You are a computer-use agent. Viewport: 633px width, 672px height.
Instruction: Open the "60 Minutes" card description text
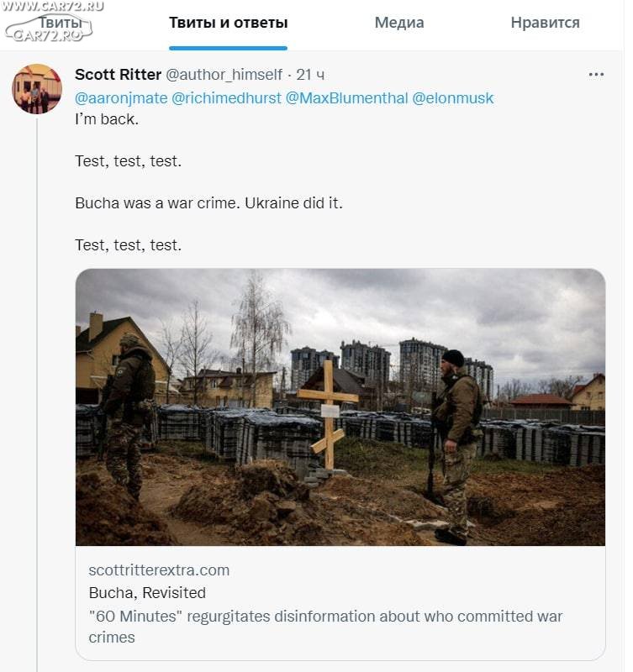(325, 627)
